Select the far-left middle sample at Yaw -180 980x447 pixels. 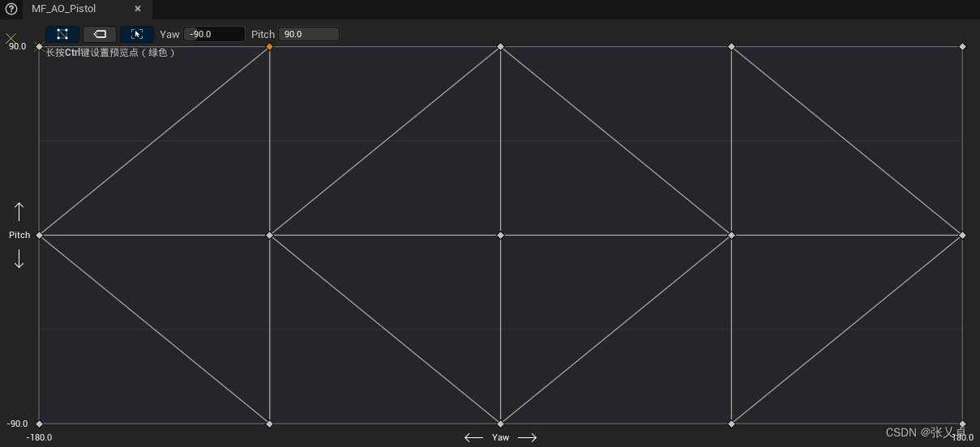39,236
